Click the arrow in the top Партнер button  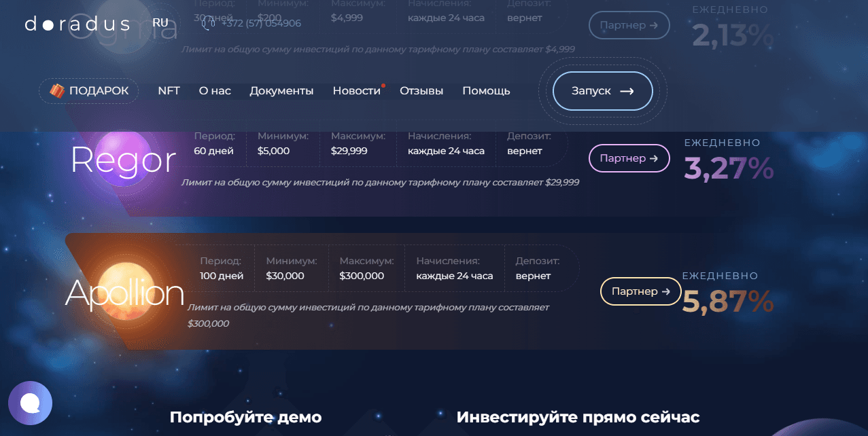pos(653,24)
